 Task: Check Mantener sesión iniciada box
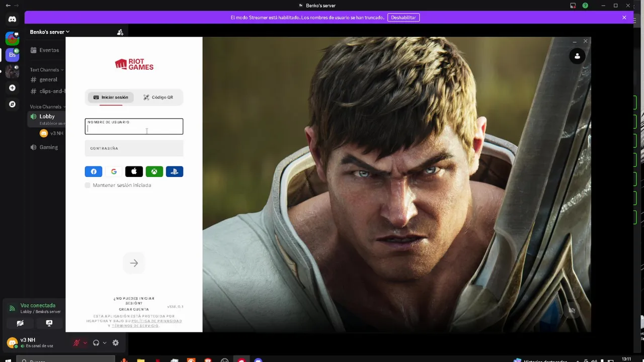tap(88, 185)
